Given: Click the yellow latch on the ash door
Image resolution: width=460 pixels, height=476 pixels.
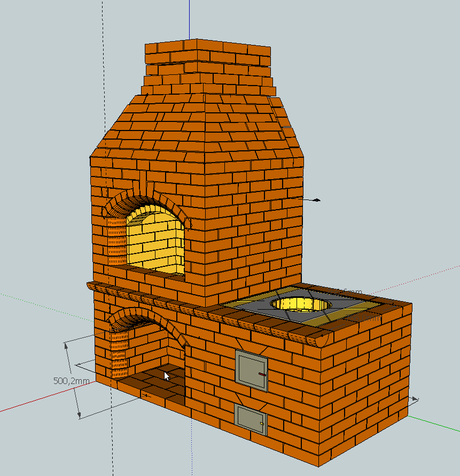Looking at the screenshot, I should (262, 424).
